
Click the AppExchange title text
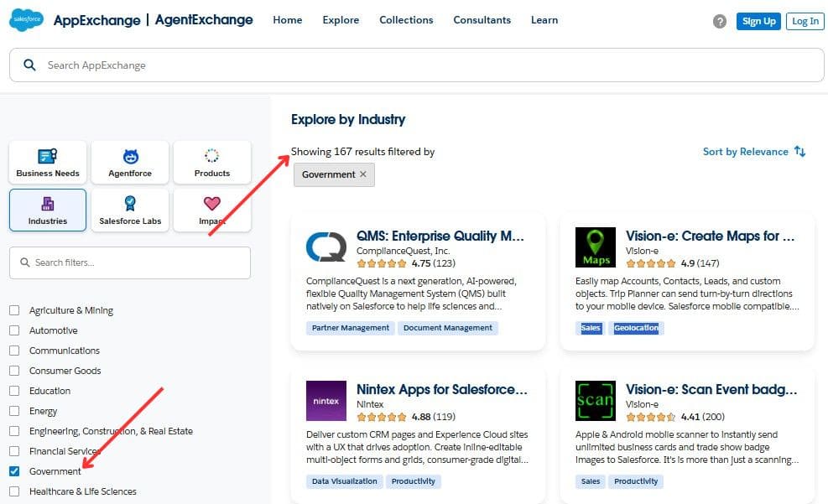(x=96, y=20)
